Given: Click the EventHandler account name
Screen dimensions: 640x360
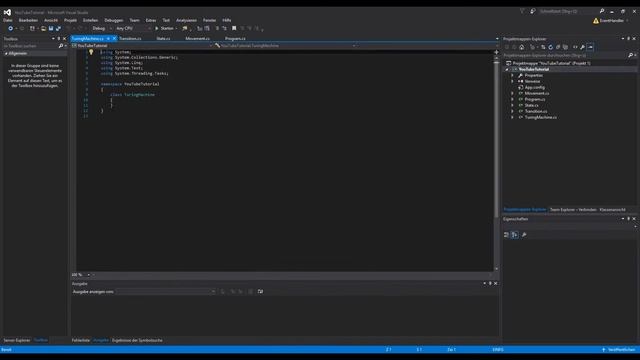Looking at the screenshot, I should (x=611, y=20).
